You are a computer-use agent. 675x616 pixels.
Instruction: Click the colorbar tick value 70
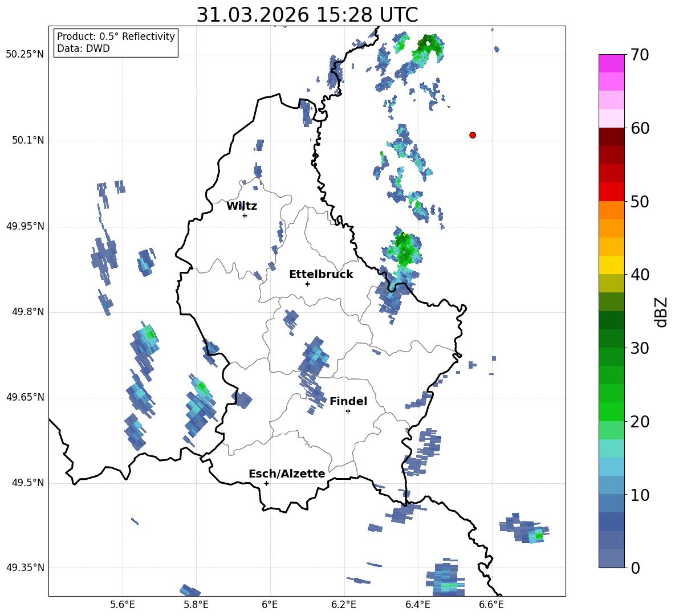[x=640, y=55]
